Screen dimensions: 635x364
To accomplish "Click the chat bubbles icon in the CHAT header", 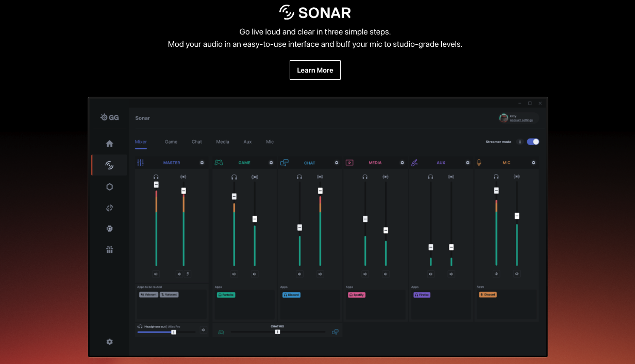I will 285,163.
